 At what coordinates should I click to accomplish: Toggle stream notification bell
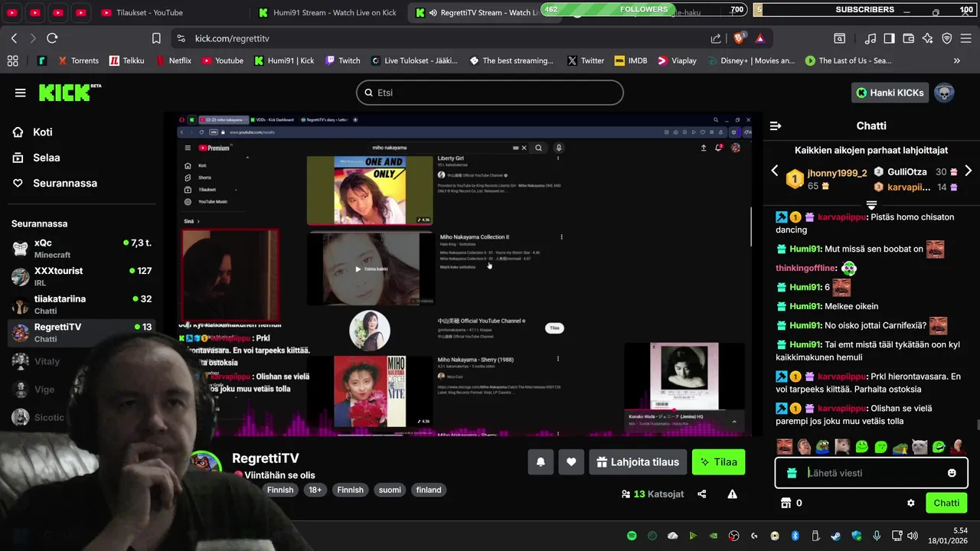(x=541, y=462)
